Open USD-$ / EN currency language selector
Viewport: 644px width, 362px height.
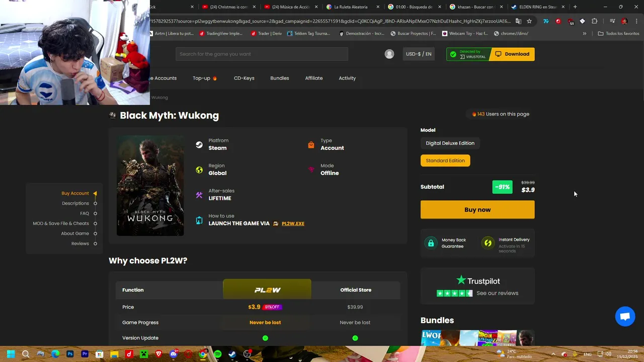(419, 54)
